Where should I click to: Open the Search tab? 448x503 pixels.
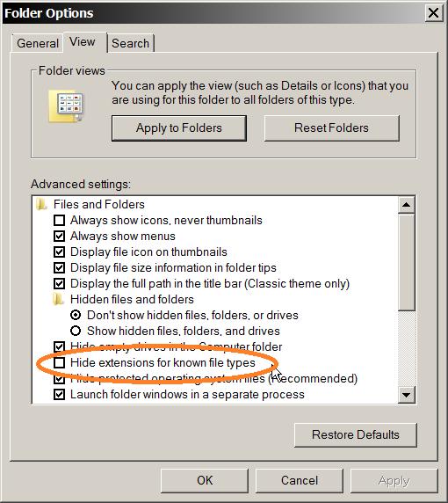point(130,43)
